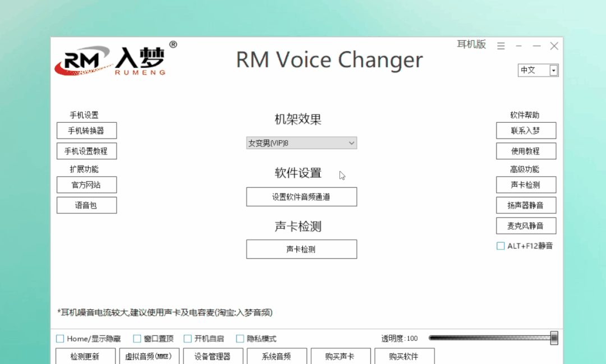606x364 pixels.
Task: Start 声卡检测 in center panel
Action: point(301,249)
